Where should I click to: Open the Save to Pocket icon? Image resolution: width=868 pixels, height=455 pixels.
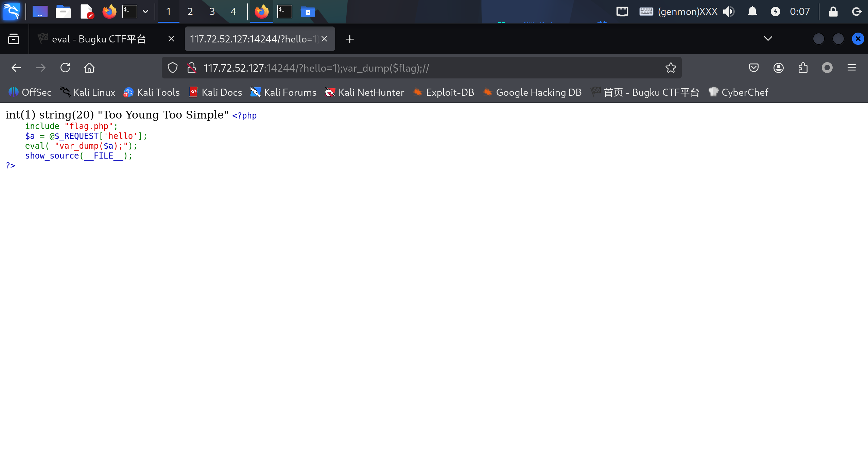[x=753, y=68]
